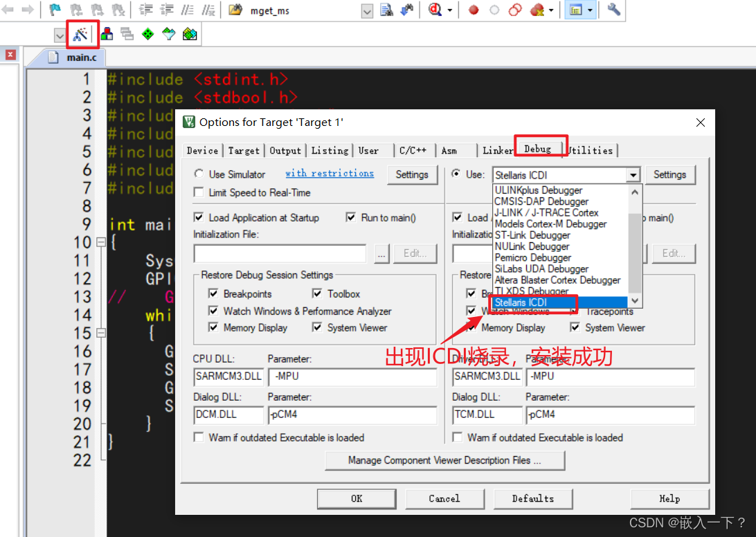
Task: Click the with restrictions link
Action: point(330,173)
